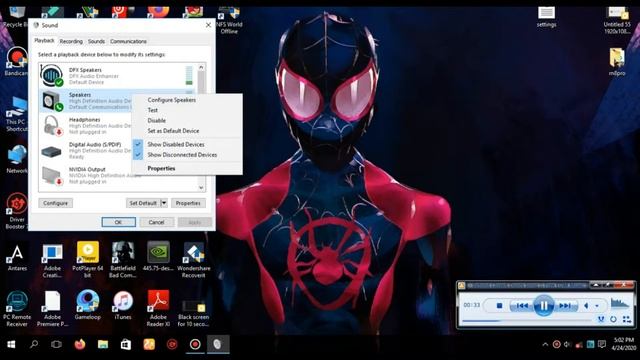Open the settings file on desktop
This screenshot has width=640, height=360.
546,17
